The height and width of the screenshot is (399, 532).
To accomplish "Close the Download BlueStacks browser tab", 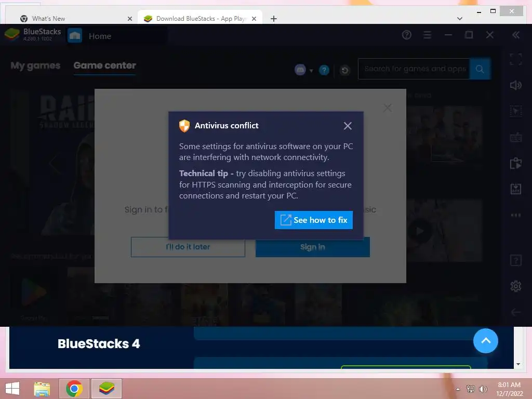I will [x=254, y=19].
